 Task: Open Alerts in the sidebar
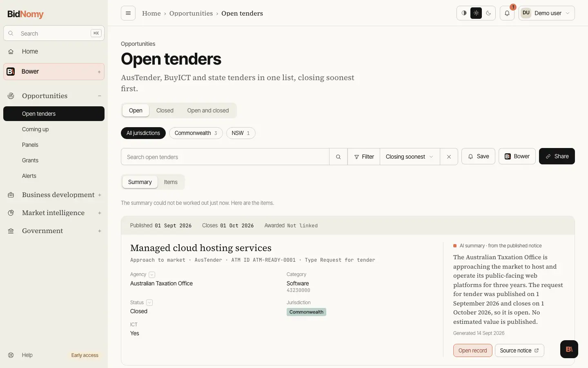[x=54, y=176]
